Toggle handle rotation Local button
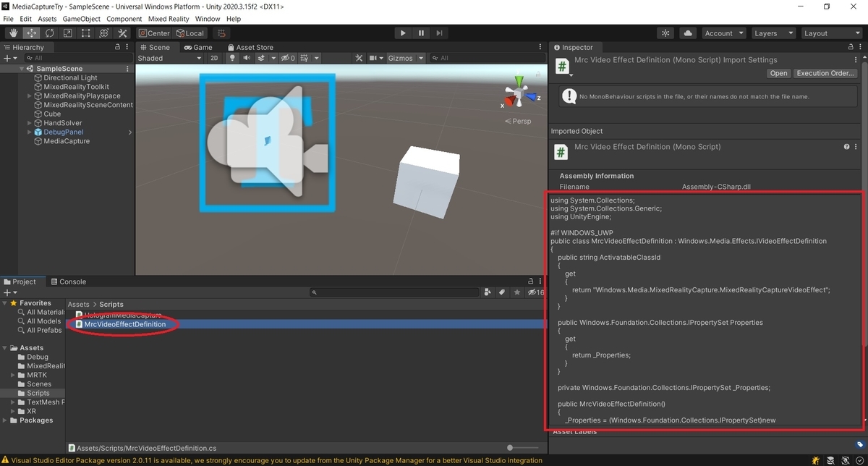868x466 pixels. [190, 33]
